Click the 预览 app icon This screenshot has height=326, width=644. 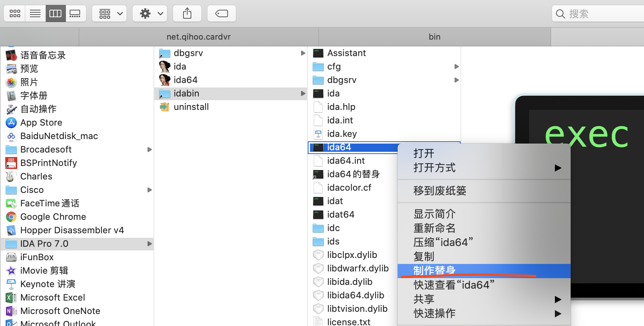click(11, 69)
